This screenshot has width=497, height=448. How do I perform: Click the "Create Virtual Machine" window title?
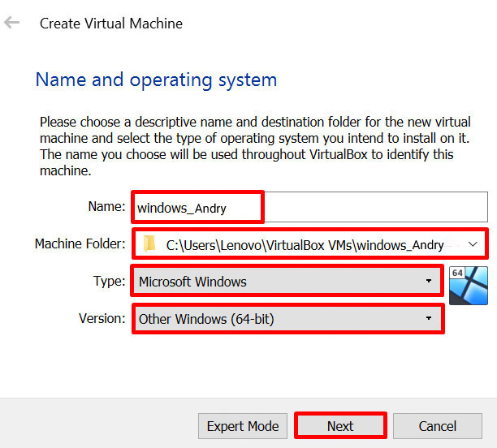pyautogui.click(x=111, y=24)
